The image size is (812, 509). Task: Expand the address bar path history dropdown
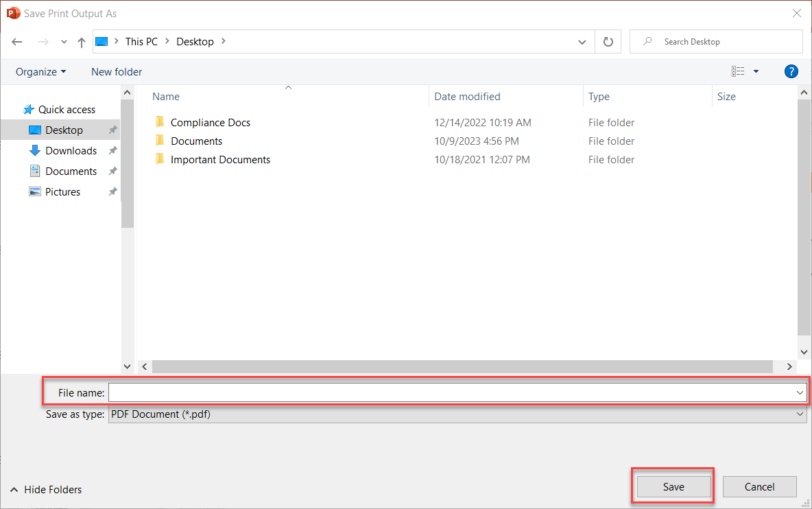tap(582, 42)
